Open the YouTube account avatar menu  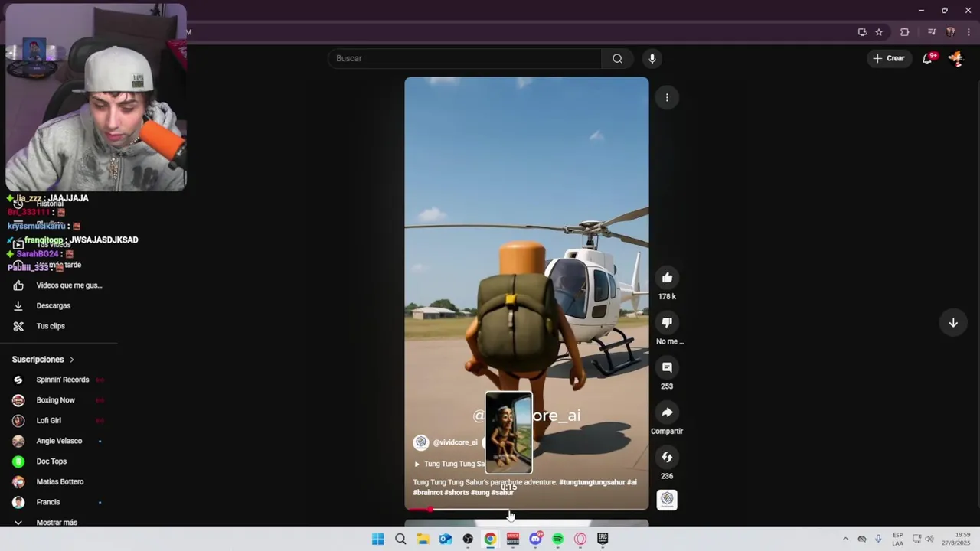tap(955, 58)
